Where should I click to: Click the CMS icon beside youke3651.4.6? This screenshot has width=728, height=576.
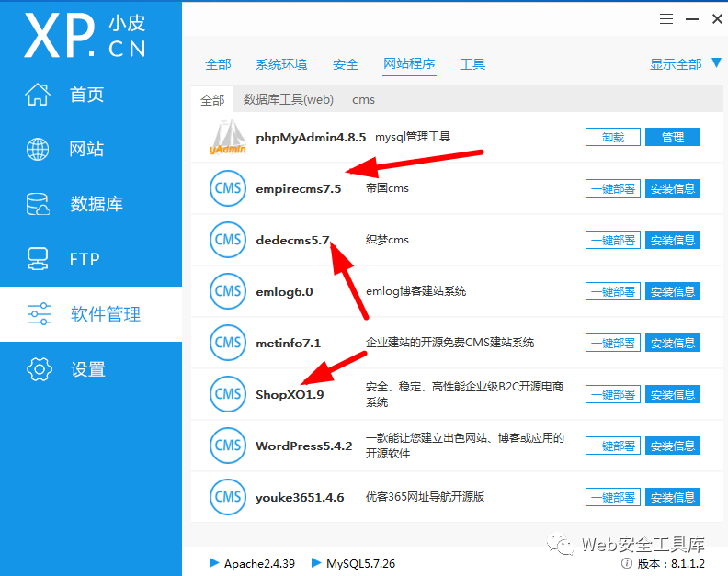click(228, 497)
